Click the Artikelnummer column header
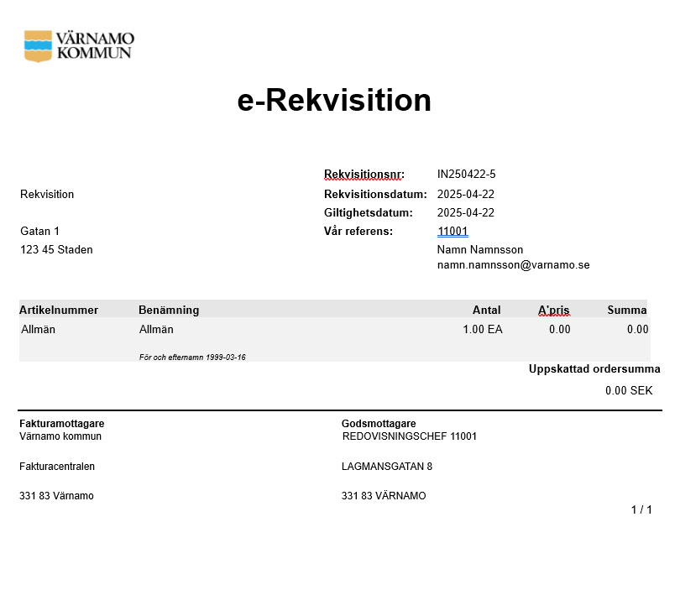 pyautogui.click(x=59, y=310)
